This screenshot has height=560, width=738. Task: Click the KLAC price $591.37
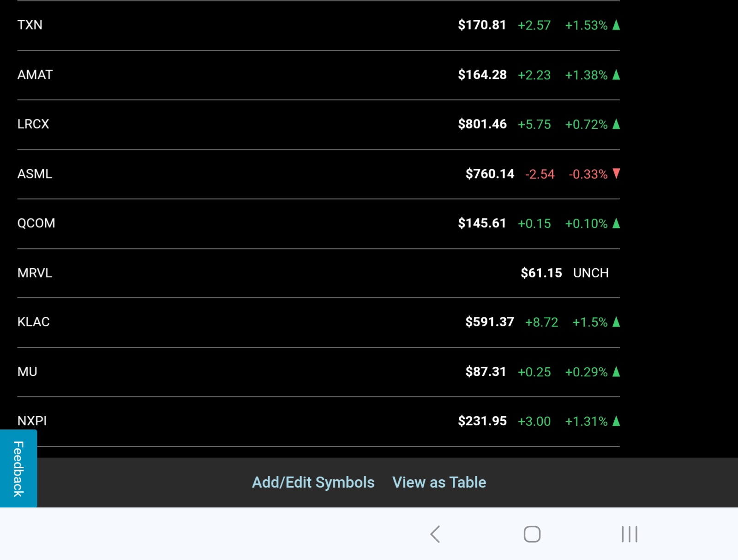click(490, 322)
